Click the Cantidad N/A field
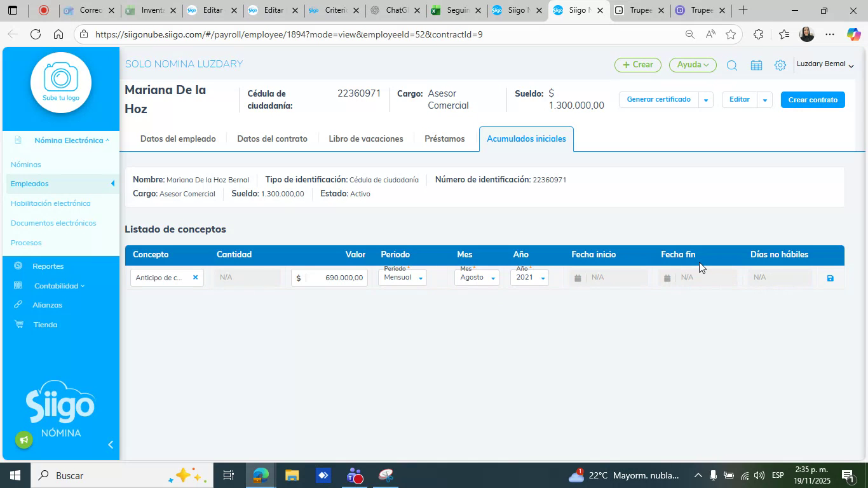The height and width of the screenshot is (488, 868). 247,278
